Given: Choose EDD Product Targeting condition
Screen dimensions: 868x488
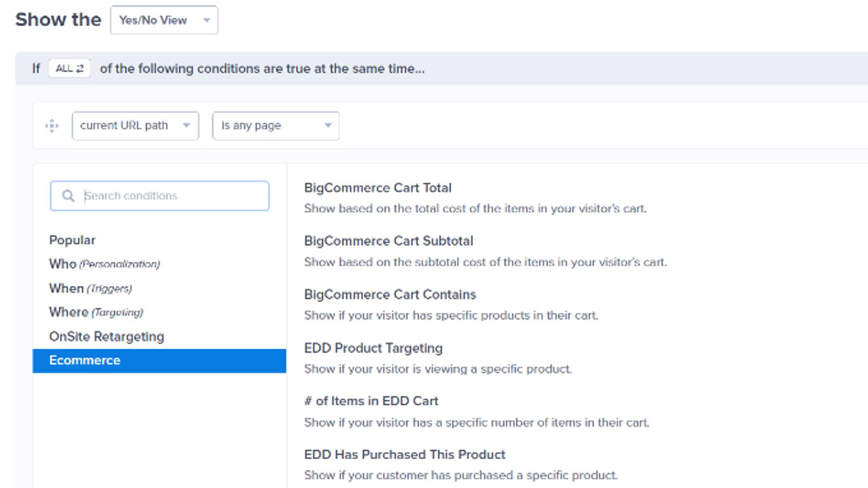Looking at the screenshot, I should (x=373, y=348).
